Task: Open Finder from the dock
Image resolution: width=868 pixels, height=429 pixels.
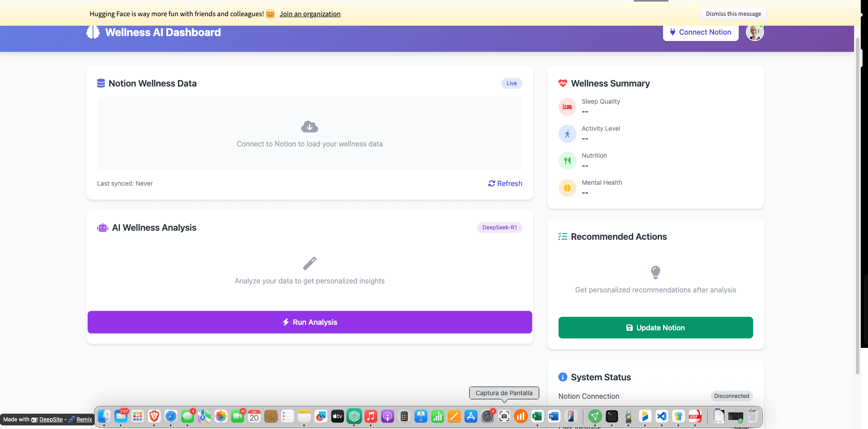Action: tap(104, 416)
